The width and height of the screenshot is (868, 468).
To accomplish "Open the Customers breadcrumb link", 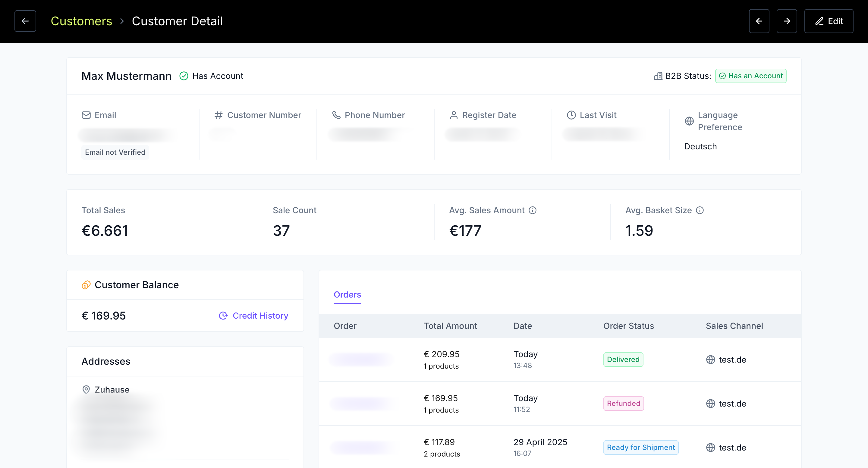I will pos(81,21).
